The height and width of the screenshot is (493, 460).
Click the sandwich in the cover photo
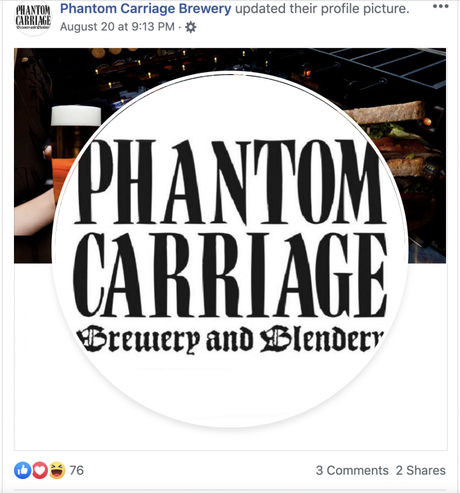pyautogui.click(x=397, y=140)
